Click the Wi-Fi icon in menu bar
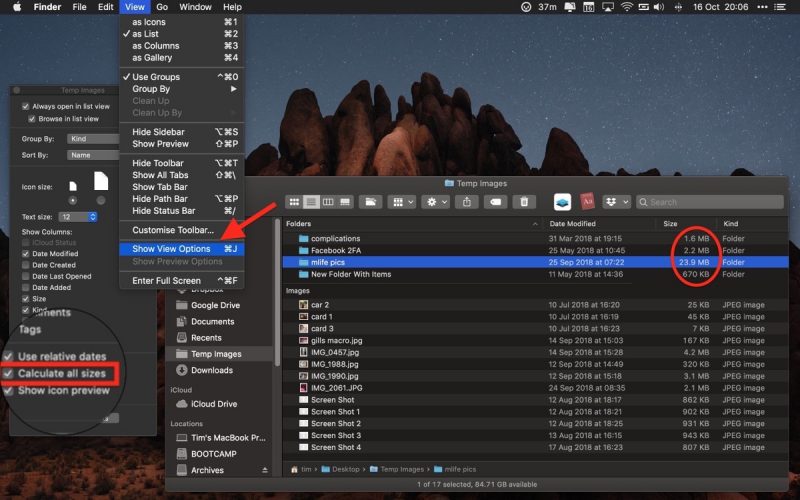This screenshot has width=800, height=500. tap(628, 7)
